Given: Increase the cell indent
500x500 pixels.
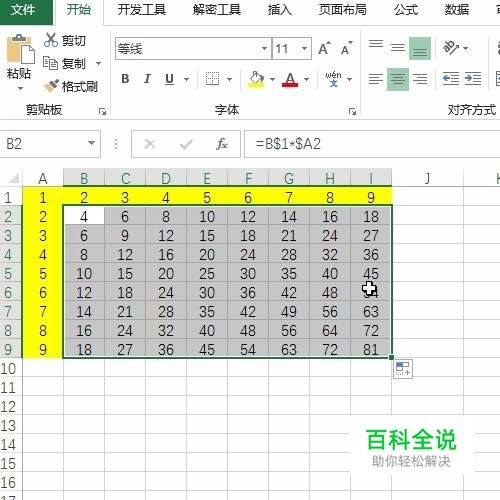Looking at the screenshot, I should pyautogui.click(x=473, y=79).
